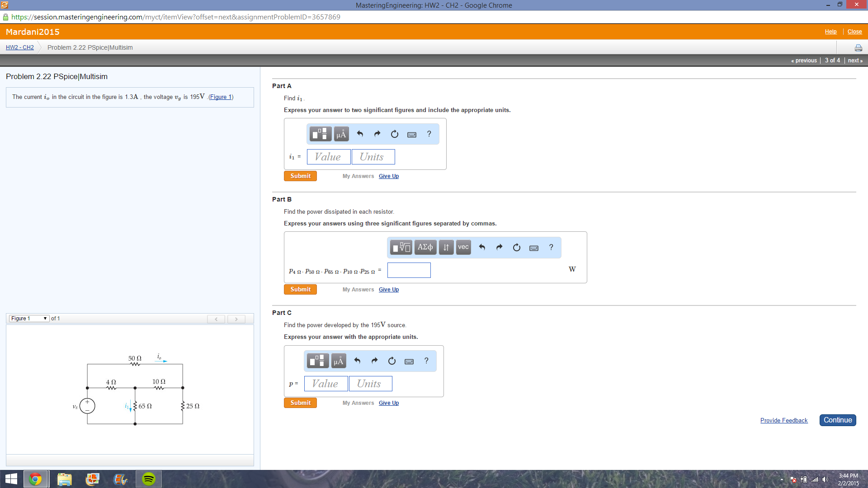Select the μÅ units icon in Part A toolbar

click(x=341, y=134)
